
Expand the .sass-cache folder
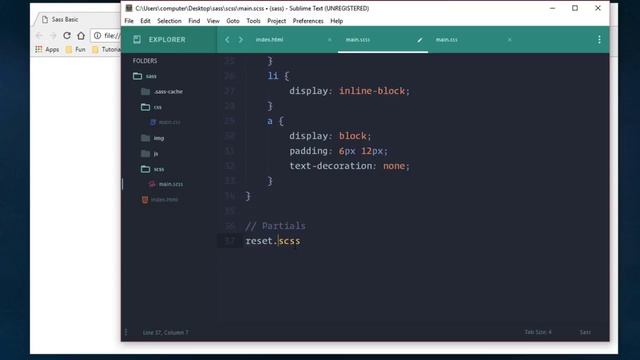point(169,91)
